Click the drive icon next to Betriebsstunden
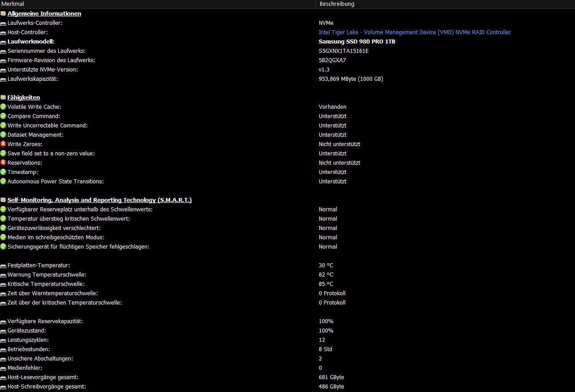The image size is (575, 392). pos(3,349)
